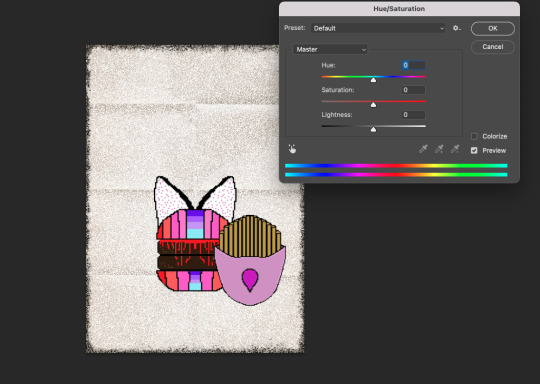Open the Master channel dropdown
Screen dimensions: 540x384
point(330,50)
